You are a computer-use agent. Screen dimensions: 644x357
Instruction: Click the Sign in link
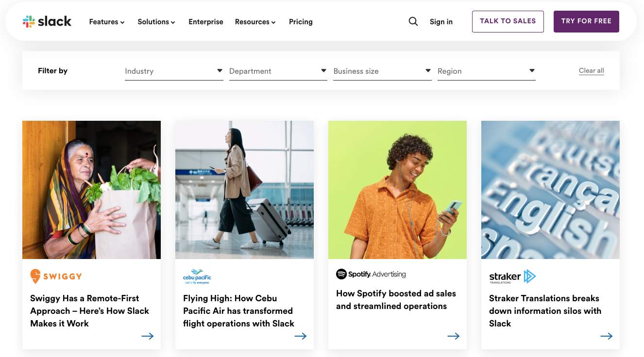pos(441,22)
